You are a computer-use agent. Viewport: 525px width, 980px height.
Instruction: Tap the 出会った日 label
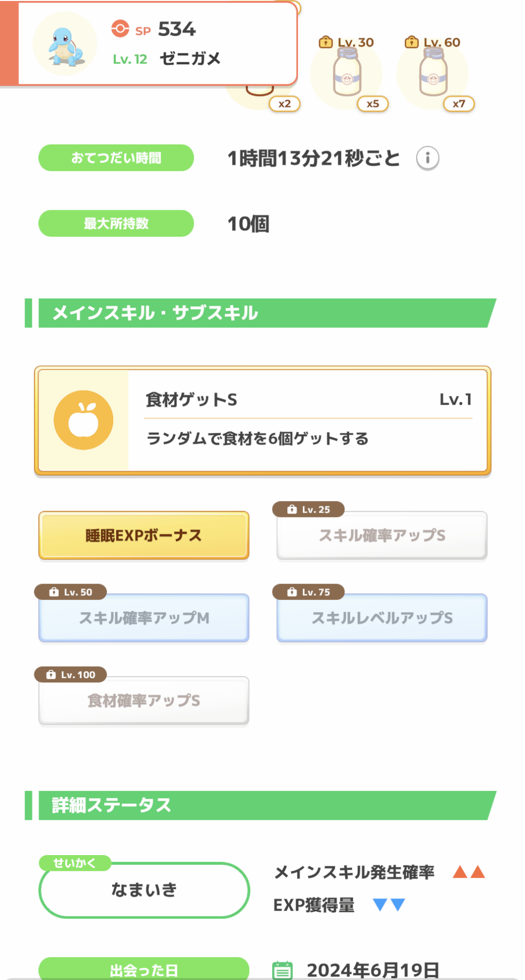click(x=144, y=969)
